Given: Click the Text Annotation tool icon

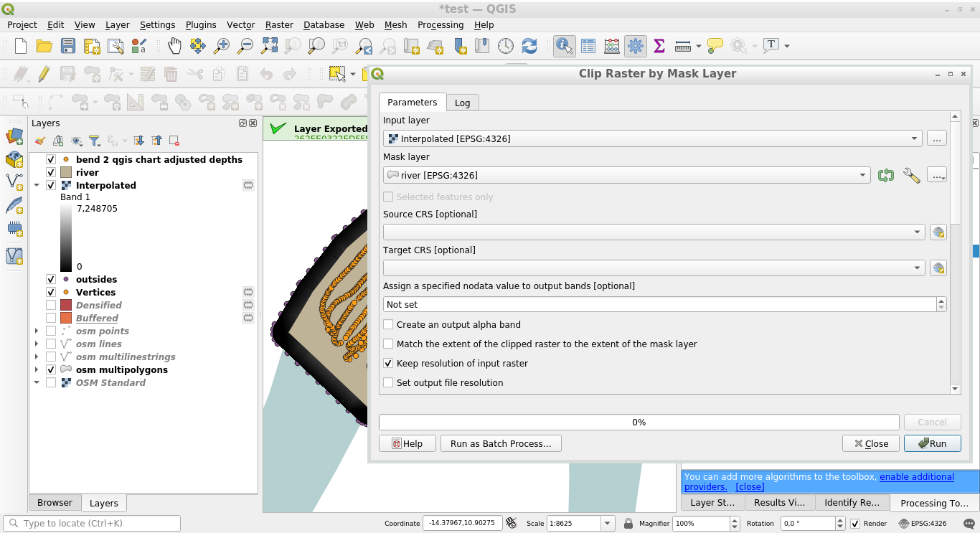Looking at the screenshot, I should 771,46.
